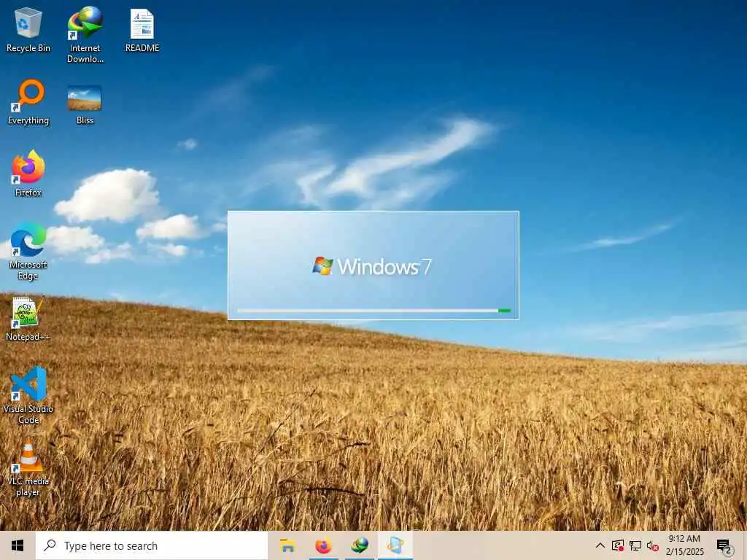The image size is (747, 560).
Task: Switch to Firefox in the taskbar
Action: (x=323, y=545)
